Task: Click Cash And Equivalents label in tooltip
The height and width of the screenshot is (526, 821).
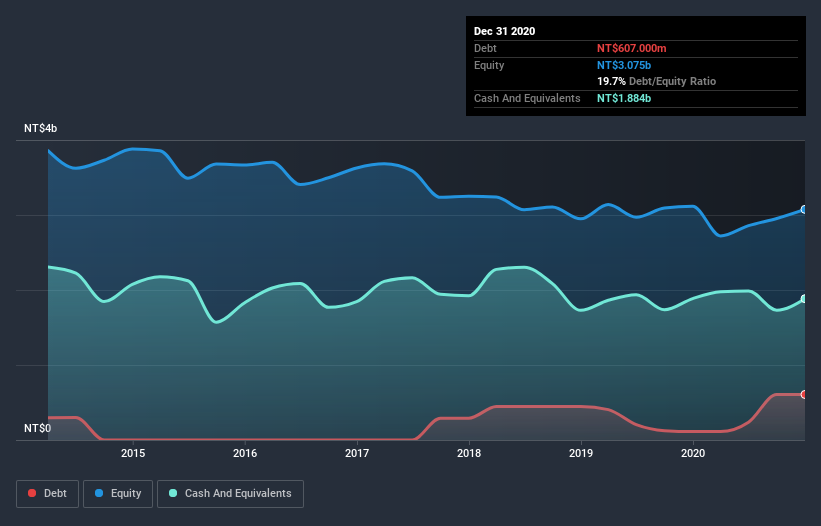Action: 527,98
